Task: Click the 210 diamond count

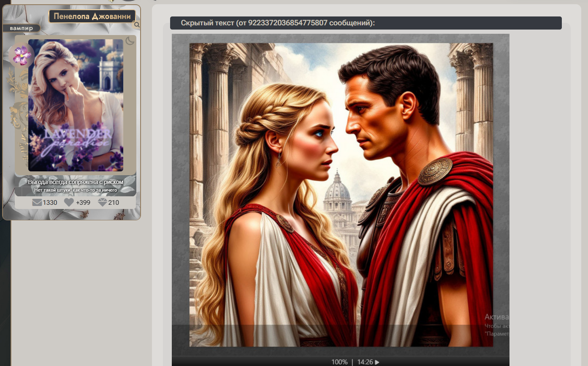Action: point(114,203)
